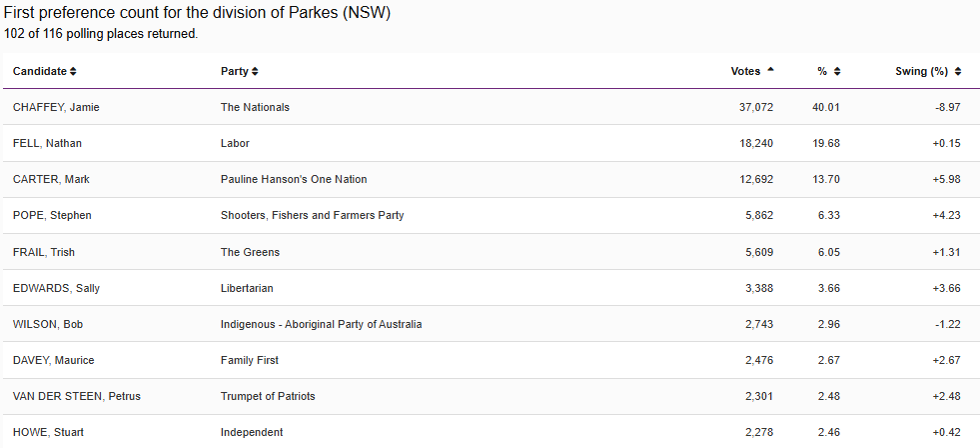Click percentage column sort arrows
The height and width of the screenshot is (448, 980).
click(837, 72)
